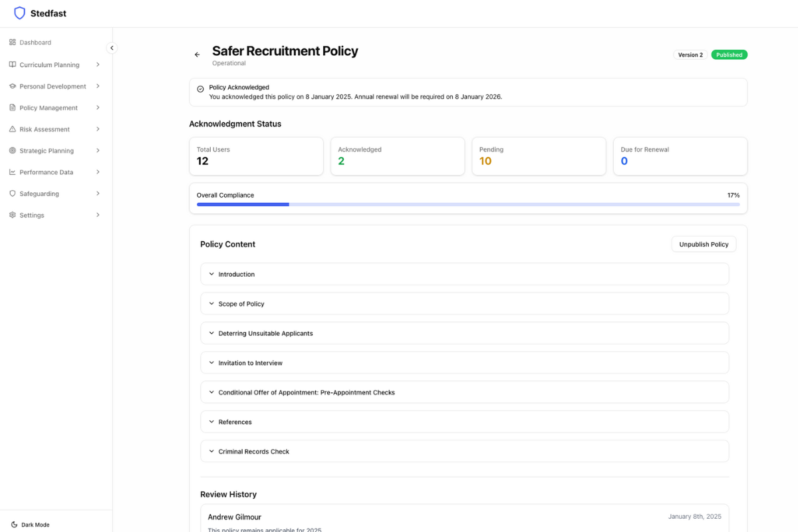The height and width of the screenshot is (532, 798).
Task: Toggle Dark Mode on
Action: 31,525
